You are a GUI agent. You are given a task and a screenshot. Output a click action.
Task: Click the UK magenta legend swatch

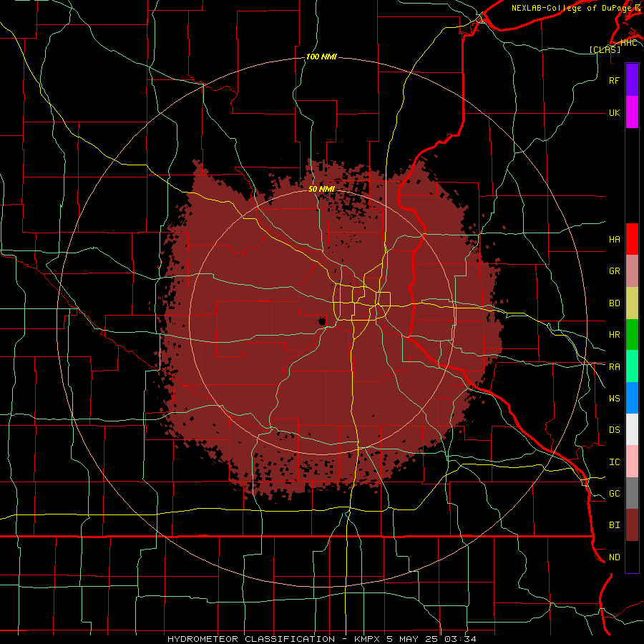point(632,112)
